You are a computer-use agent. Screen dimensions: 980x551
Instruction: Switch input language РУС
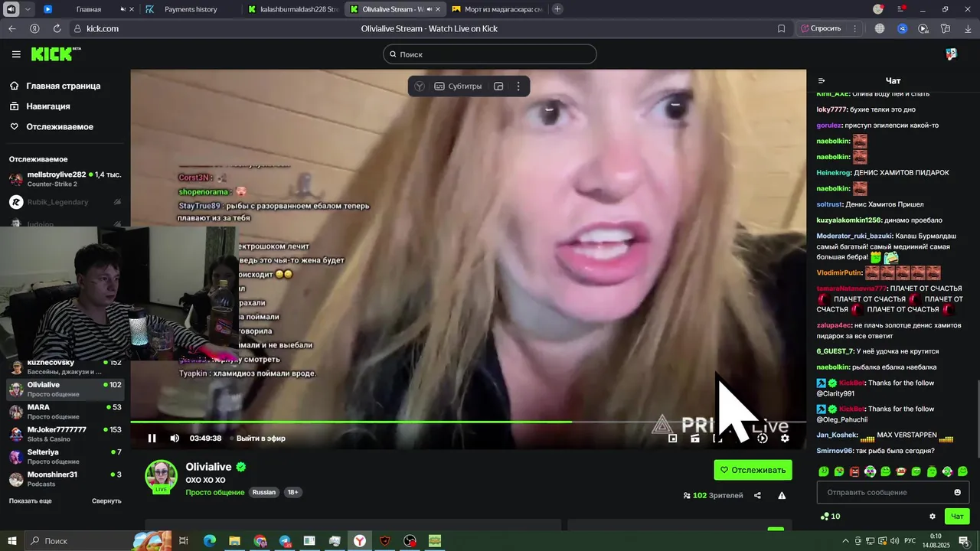click(910, 541)
